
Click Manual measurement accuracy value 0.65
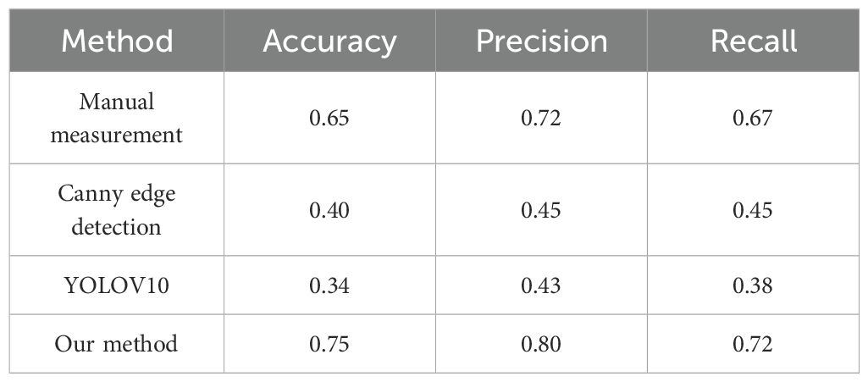coord(329,118)
